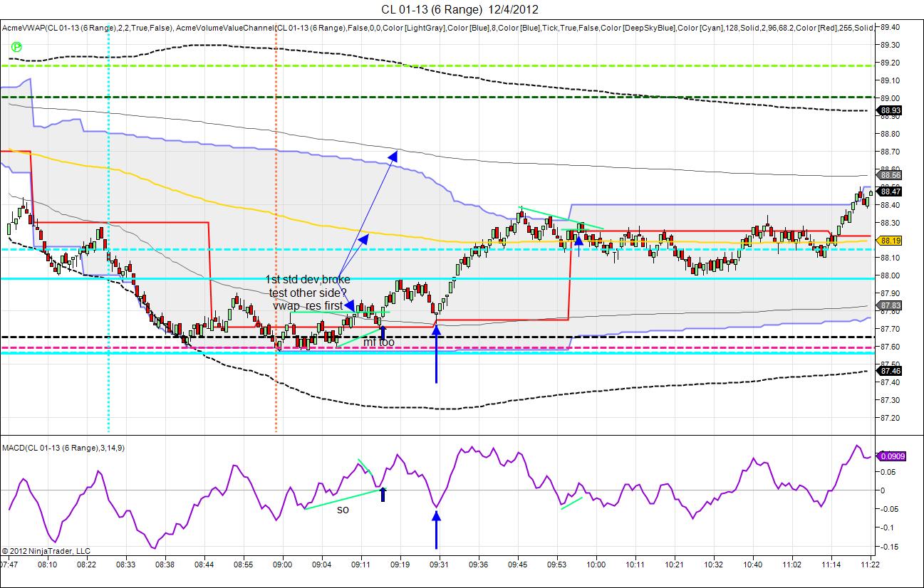The width and height of the screenshot is (924, 588).
Task: Select the 08:22 time axis label
Action: point(87,565)
